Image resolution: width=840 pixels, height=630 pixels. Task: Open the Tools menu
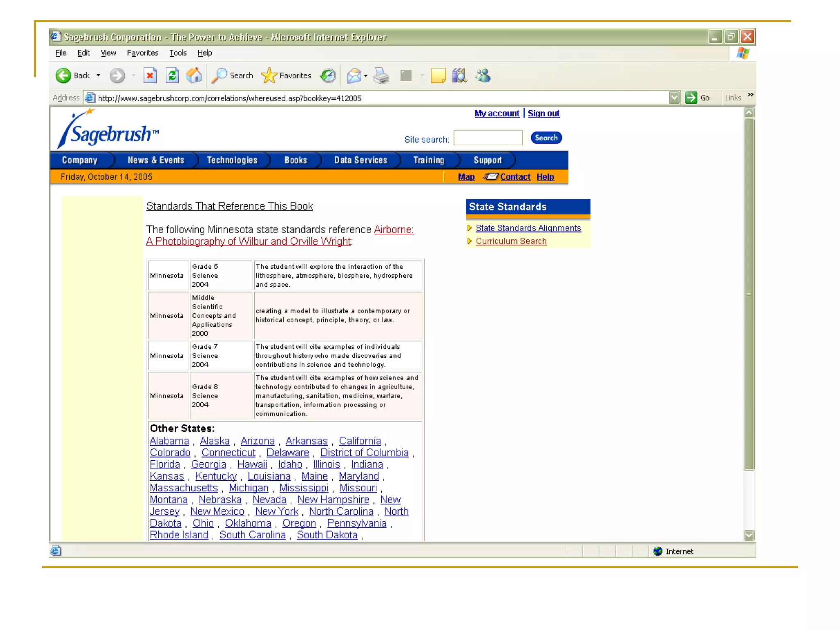178,53
